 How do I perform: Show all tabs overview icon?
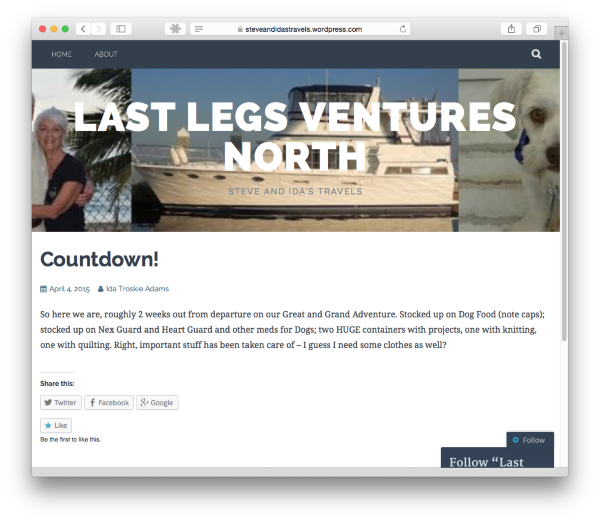[x=537, y=29]
